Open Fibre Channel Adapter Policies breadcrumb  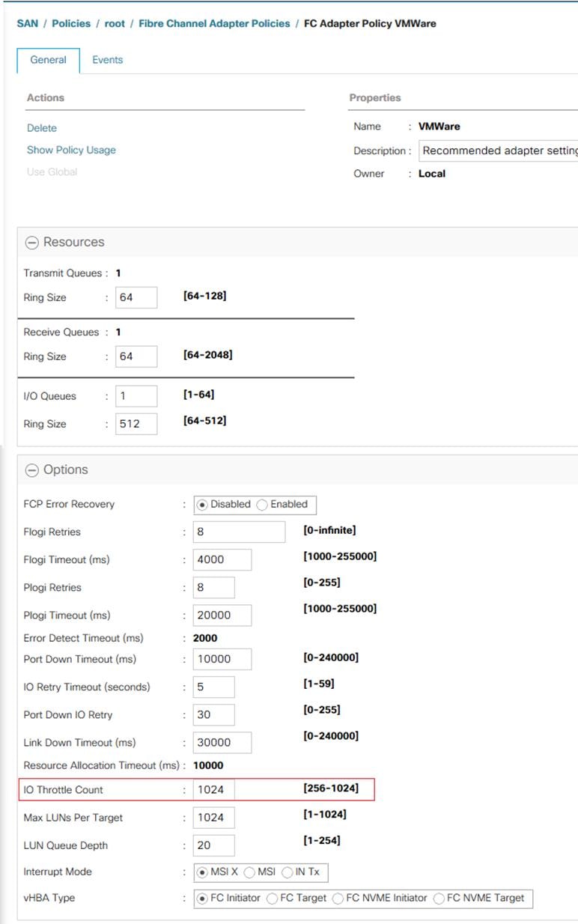point(214,23)
